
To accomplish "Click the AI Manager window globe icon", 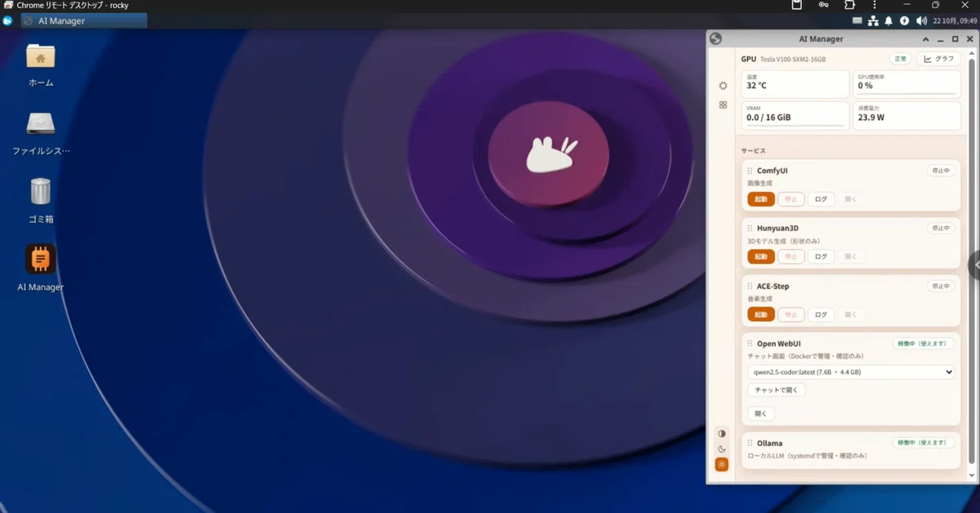I will tap(716, 38).
